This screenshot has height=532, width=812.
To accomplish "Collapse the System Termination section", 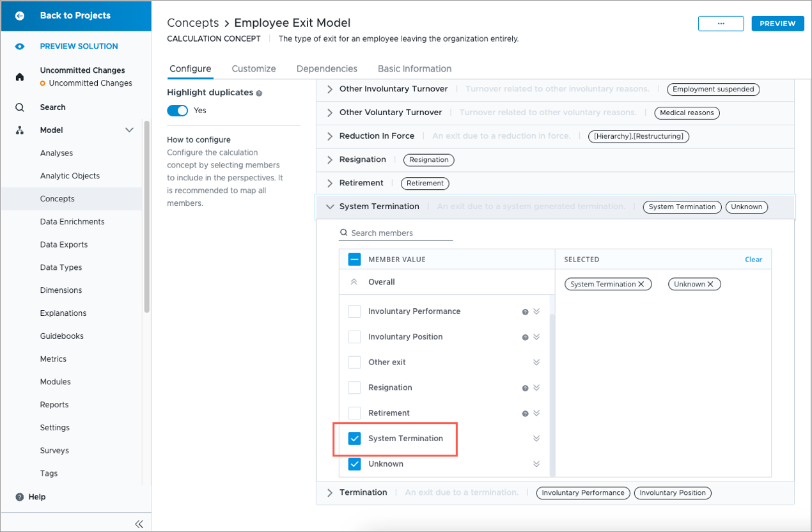I will click(330, 207).
